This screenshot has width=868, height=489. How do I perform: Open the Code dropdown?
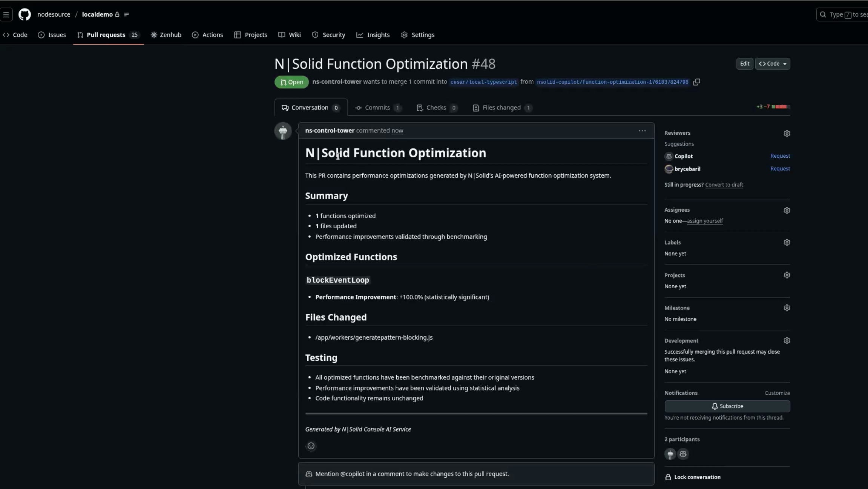[x=772, y=63]
